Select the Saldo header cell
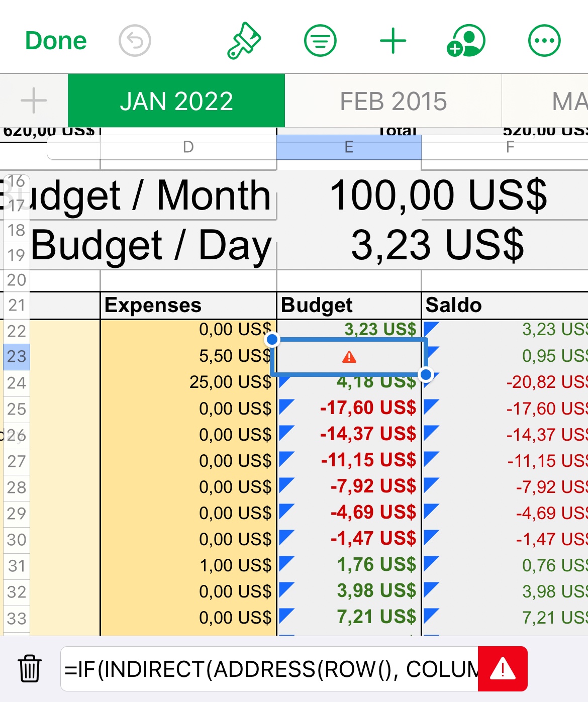588x702 pixels. [505, 305]
